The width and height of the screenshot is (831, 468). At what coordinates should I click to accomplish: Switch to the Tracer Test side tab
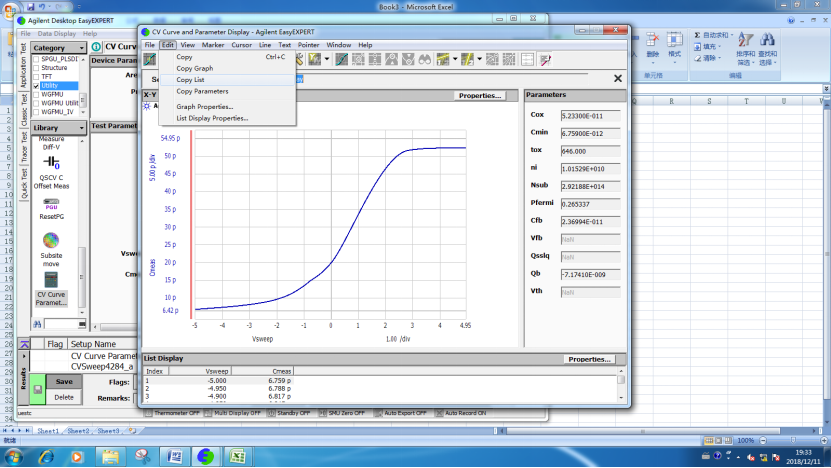pos(24,147)
